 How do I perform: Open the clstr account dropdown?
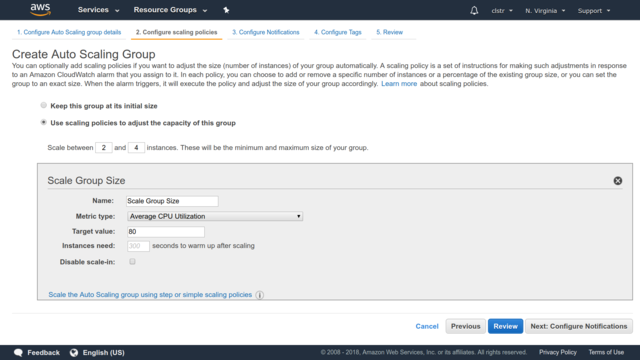[502, 11]
